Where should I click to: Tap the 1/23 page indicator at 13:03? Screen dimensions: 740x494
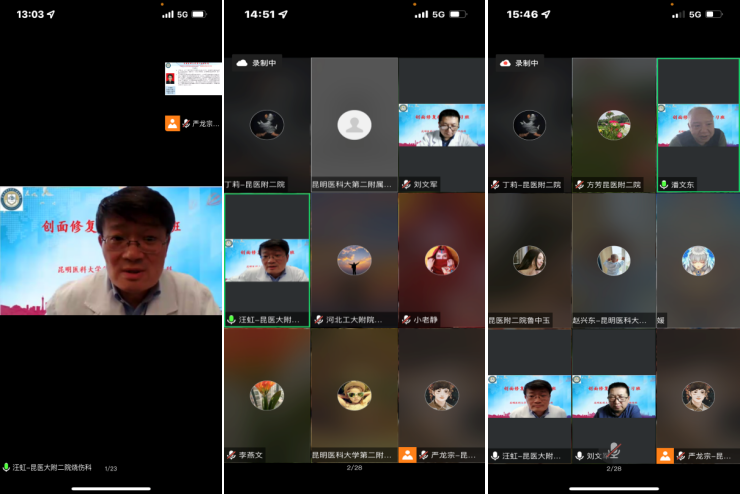click(111, 468)
